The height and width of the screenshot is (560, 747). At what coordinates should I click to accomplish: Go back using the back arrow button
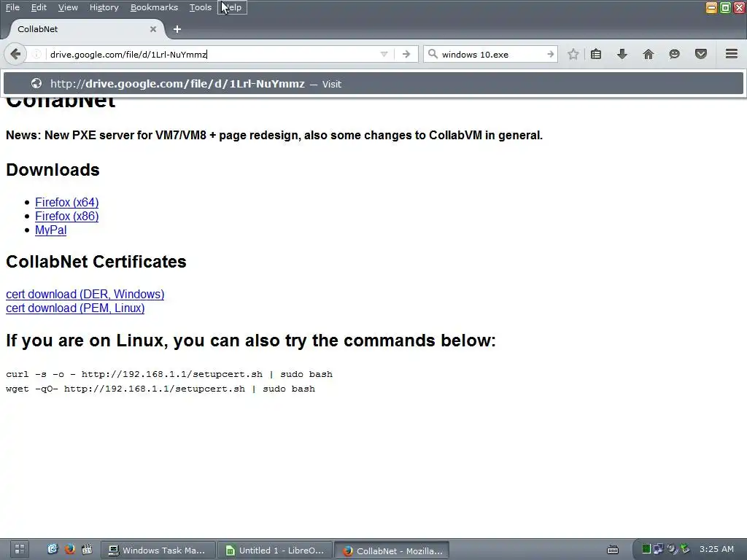pyautogui.click(x=15, y=54)
